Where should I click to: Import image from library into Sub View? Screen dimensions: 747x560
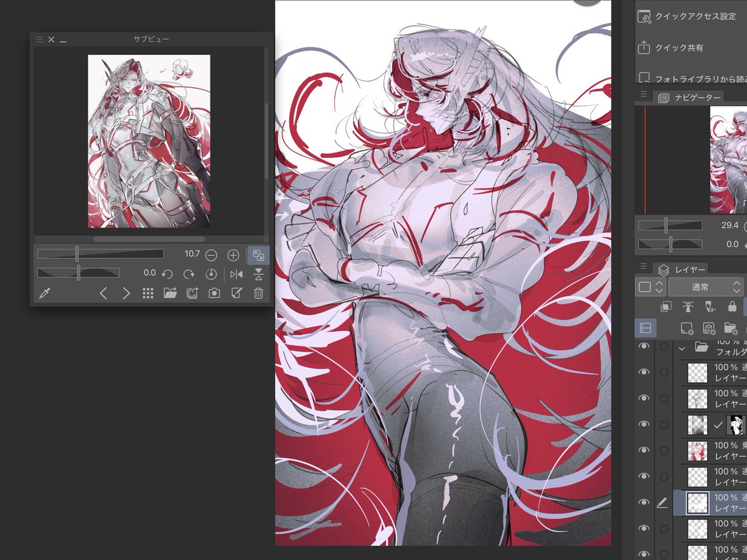[192, 293]
